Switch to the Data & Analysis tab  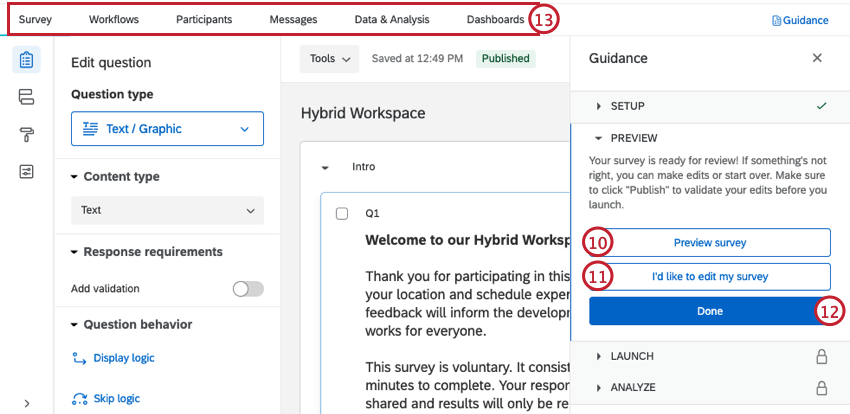392,19
